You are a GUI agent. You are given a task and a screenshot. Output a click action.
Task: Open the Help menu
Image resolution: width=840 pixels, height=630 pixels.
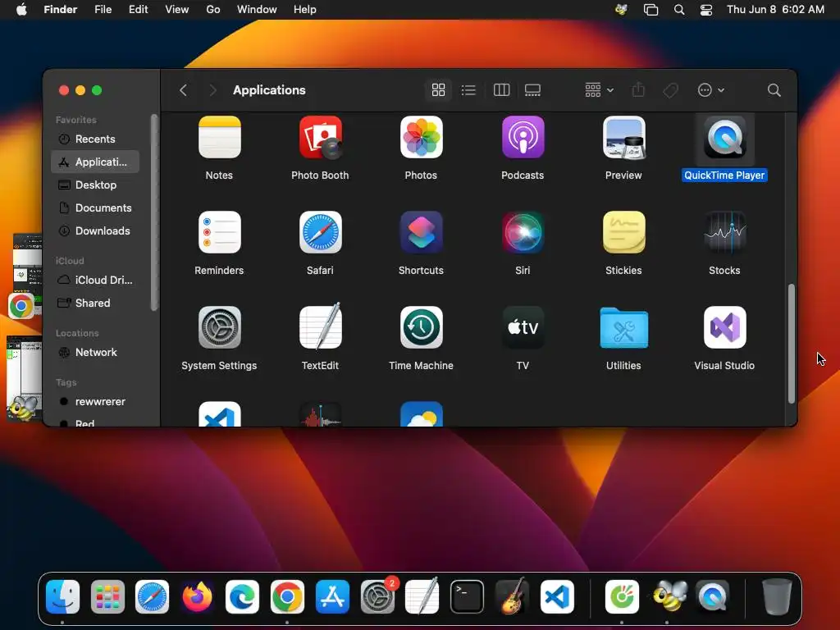(x=305, y=10)
